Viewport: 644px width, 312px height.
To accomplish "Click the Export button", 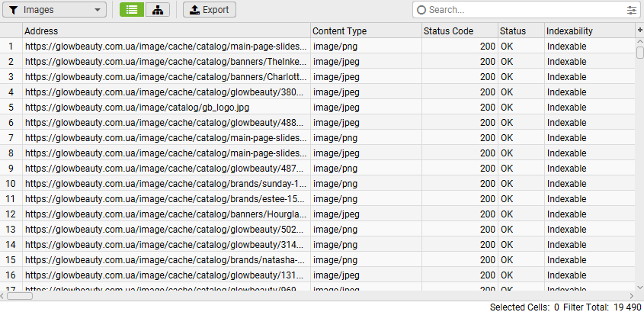I will pos(210,10).
